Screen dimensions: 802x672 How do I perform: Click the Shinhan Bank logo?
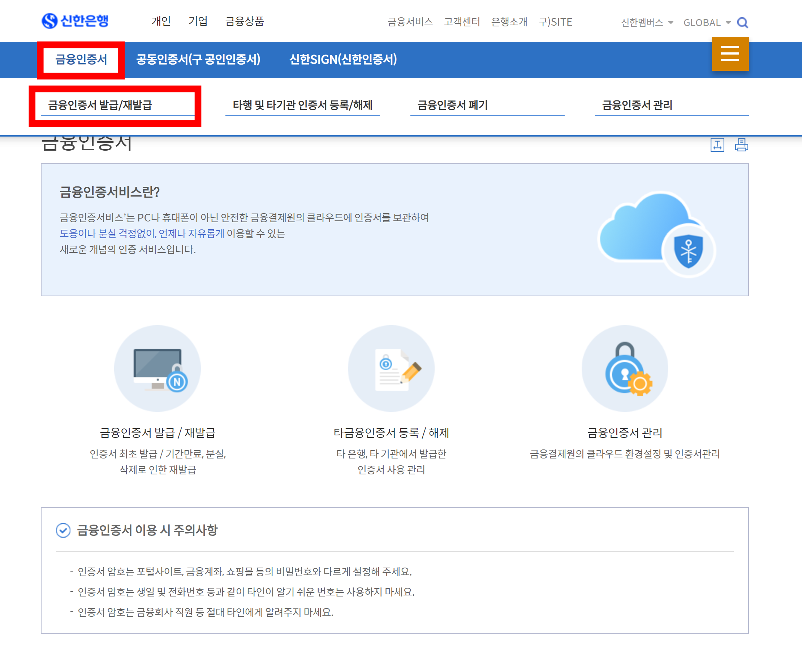click(75, 21)
